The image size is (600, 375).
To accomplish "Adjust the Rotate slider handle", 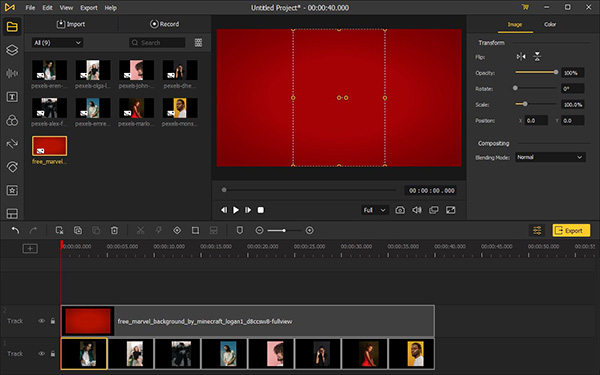I will pyautogui.click(x=515, y=88).
